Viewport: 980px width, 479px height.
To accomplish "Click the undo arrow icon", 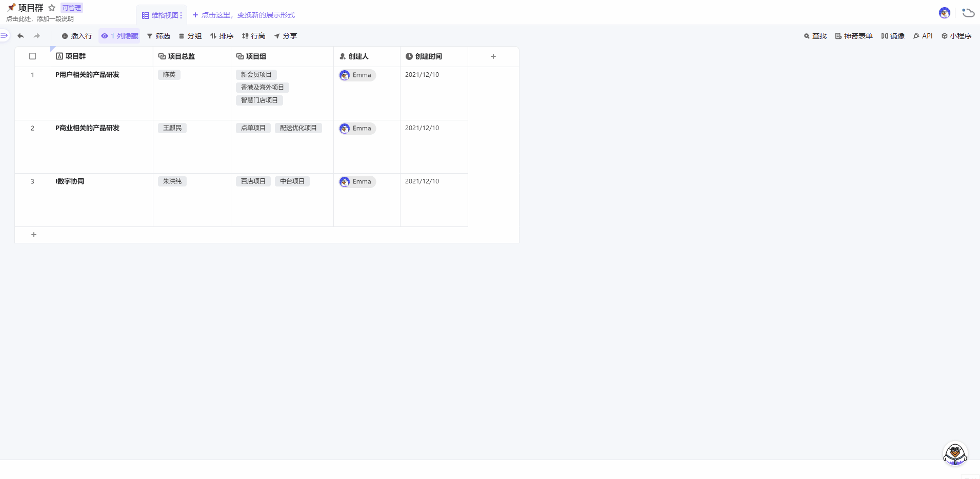I will 21,36.
